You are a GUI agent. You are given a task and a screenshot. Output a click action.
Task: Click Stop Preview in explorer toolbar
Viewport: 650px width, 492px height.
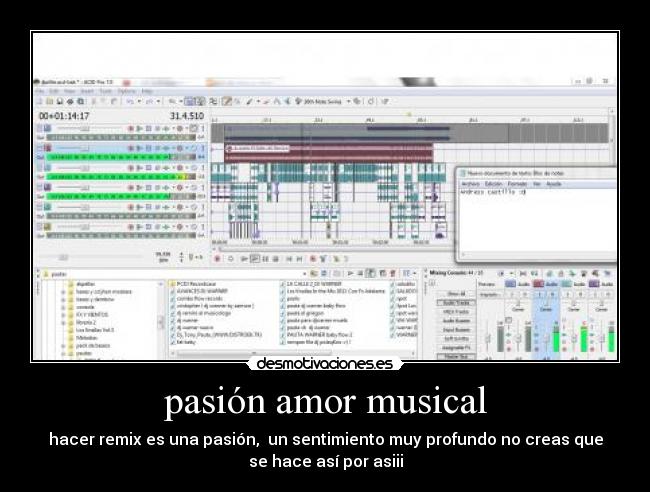click(x=360, y=274)
